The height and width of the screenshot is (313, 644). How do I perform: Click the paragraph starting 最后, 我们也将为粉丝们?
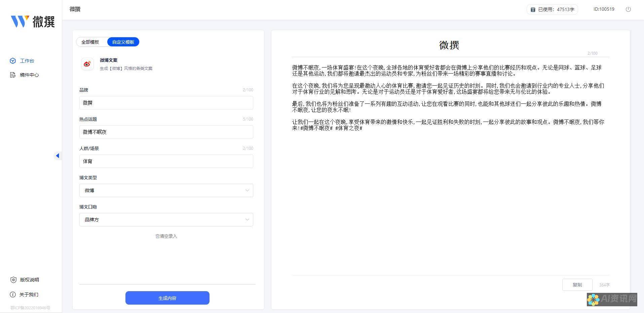tap(447, 107)
